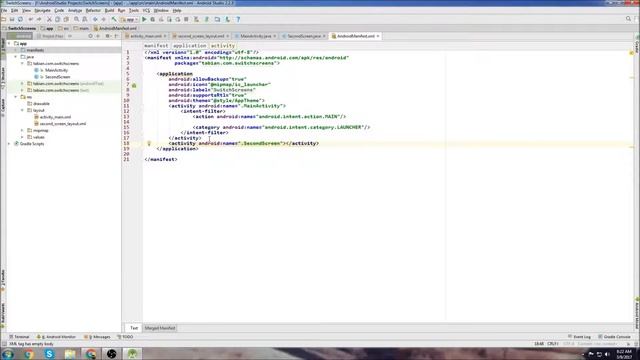Click the Copy icon in toolbar
This screenshot has height=360, width=640.
tap(58, 19)
